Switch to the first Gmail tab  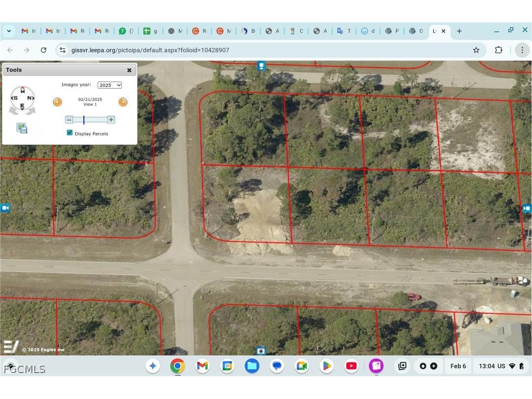[28, 31]
